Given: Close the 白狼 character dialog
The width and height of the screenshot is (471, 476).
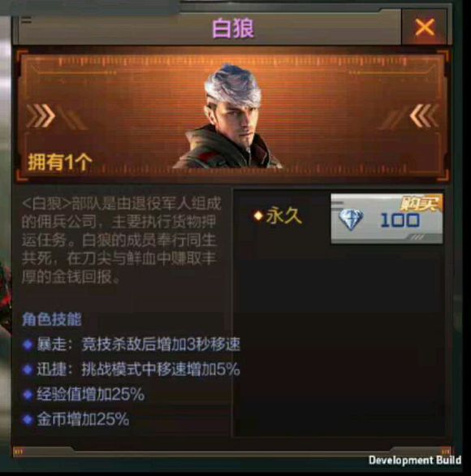Looking at the screenshot, I should [424, 28].
